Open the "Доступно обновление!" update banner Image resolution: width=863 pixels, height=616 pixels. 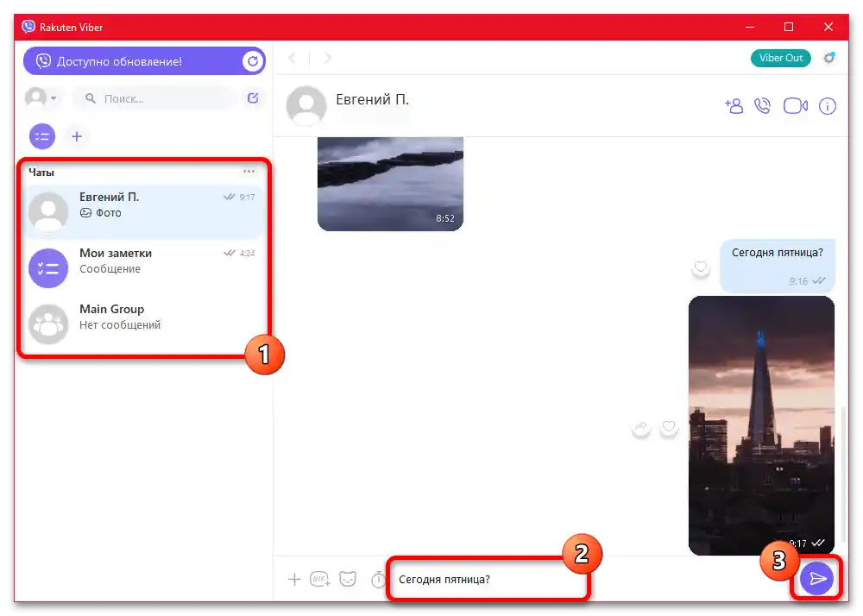point(134,61)
